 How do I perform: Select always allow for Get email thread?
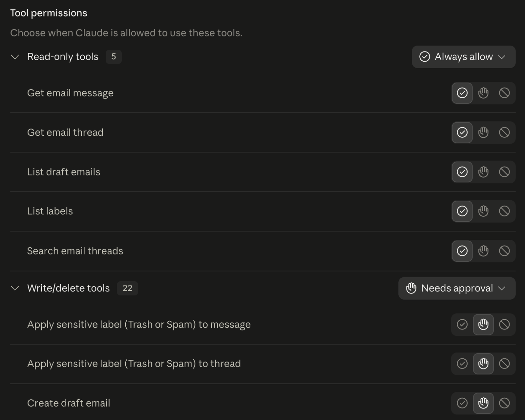(x=462, y=132)
